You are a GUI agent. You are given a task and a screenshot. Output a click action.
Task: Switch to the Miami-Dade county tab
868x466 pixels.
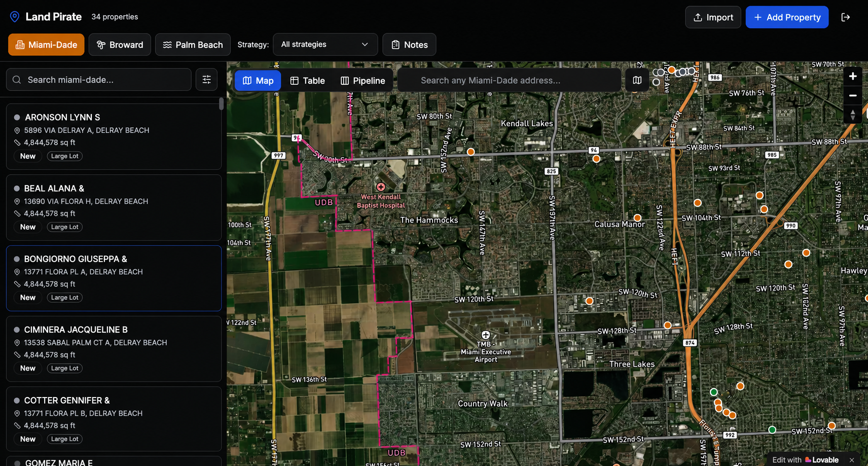pos(46,45)
